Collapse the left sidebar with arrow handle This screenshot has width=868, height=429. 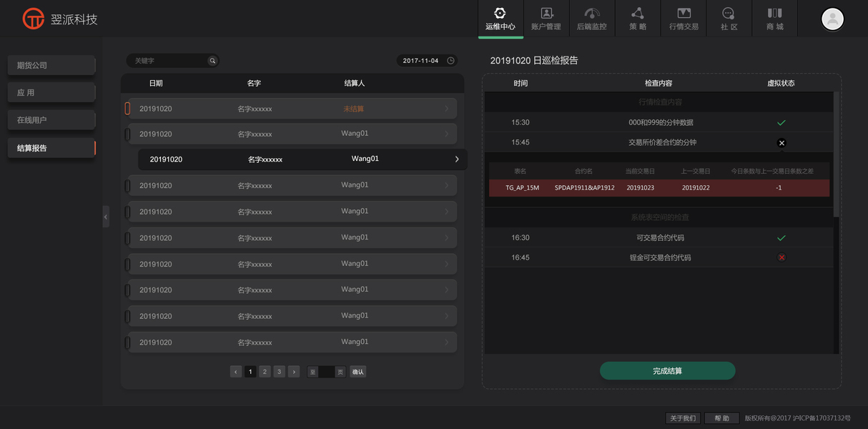pyautogui.click(x=106, y=217)
